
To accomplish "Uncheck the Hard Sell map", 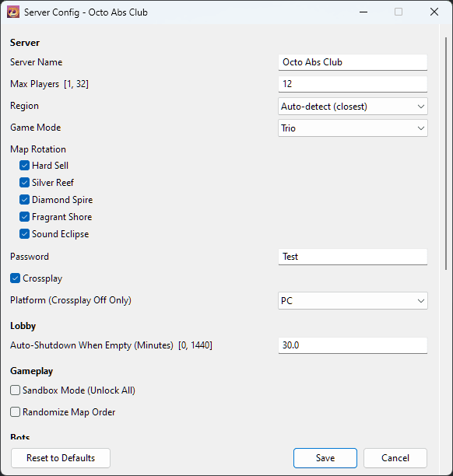I will click(x=24, y=166).
